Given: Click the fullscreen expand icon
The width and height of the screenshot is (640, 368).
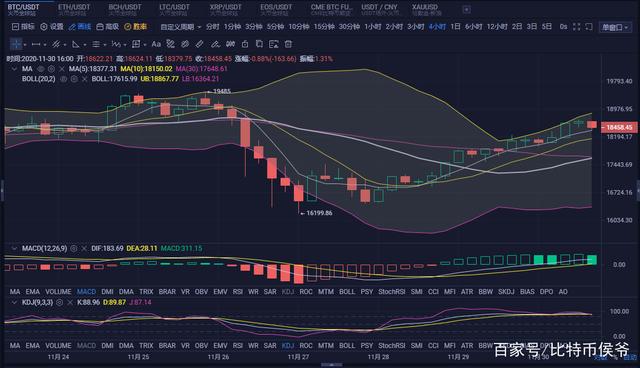Looking at the screenshot, I should pos(576,27).
